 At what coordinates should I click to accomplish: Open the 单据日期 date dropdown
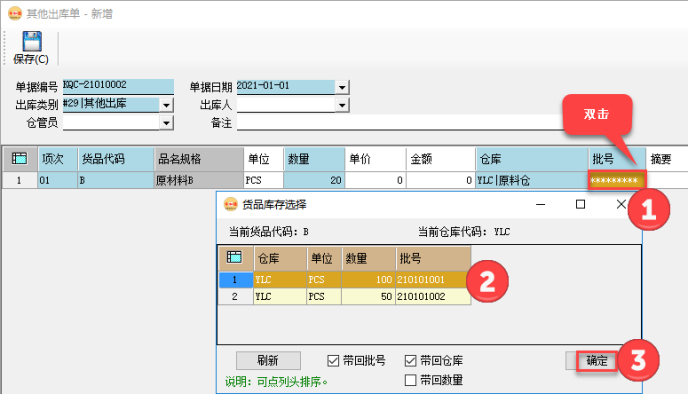(x=342, y=87)
